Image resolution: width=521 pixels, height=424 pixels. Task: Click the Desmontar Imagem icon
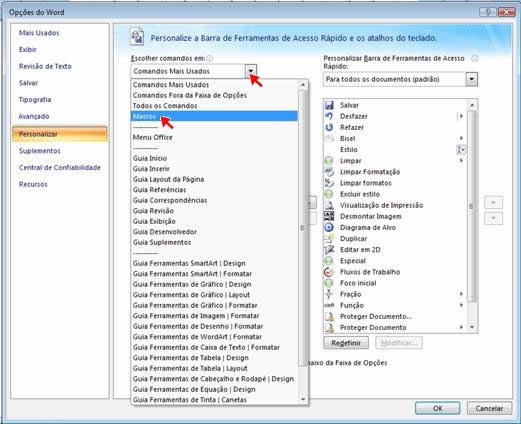329,216
